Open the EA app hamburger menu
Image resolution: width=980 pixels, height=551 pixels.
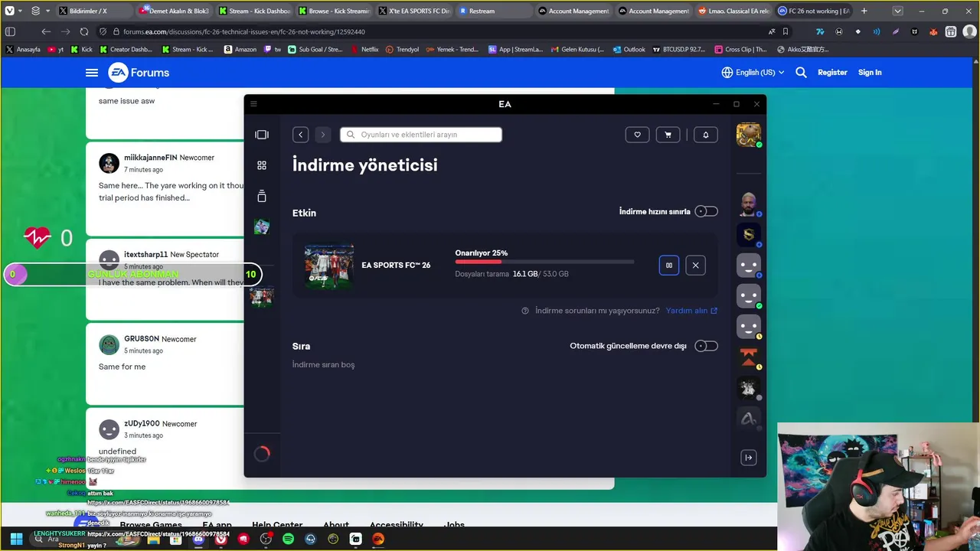[254, 104]
